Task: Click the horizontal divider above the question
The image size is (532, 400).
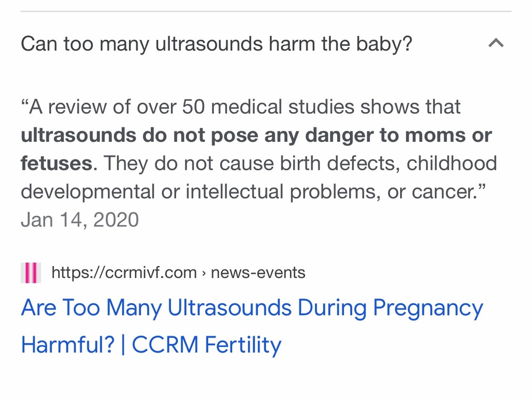Action: (266, 11)
